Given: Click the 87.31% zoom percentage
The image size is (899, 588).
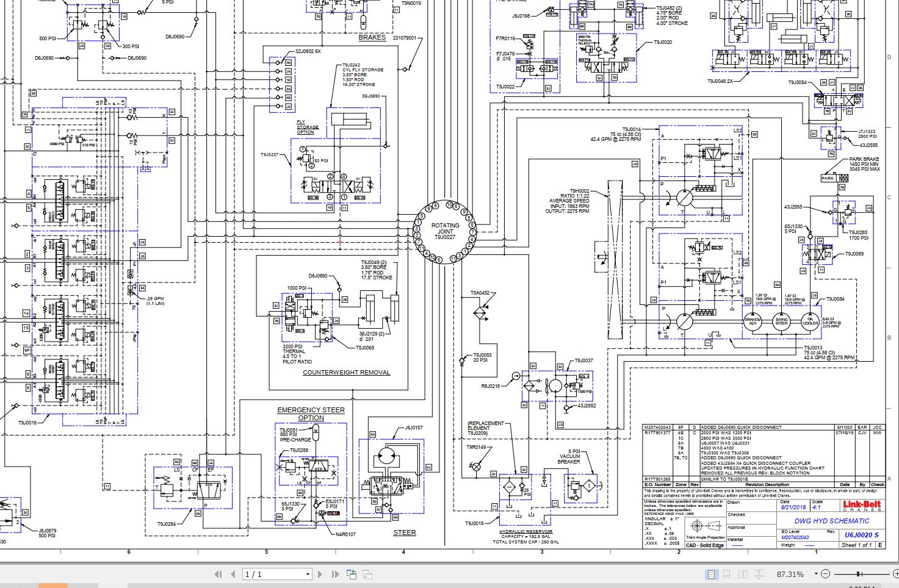Looking at the screenshot, I should [x=790, y=574].
